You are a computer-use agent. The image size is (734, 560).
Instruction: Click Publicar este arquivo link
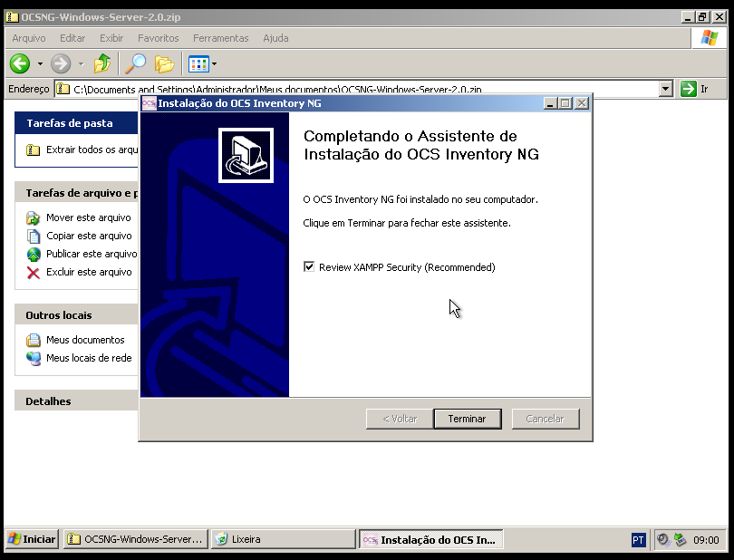(92, 254)
